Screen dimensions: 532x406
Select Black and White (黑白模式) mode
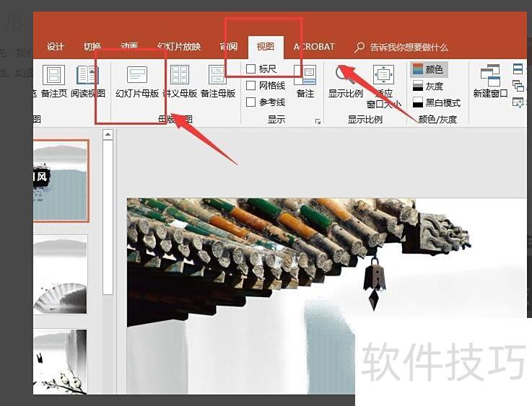(437, 102)
